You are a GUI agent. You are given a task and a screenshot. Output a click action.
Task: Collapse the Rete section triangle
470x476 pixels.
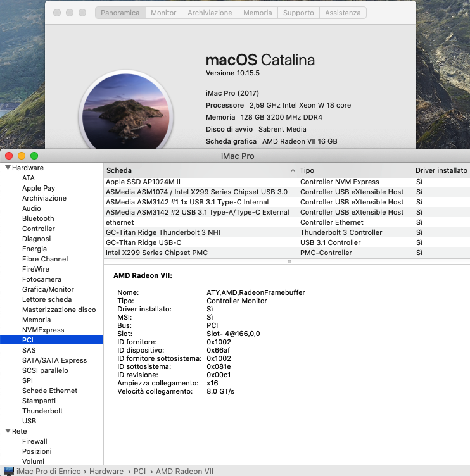pos(8,431)
